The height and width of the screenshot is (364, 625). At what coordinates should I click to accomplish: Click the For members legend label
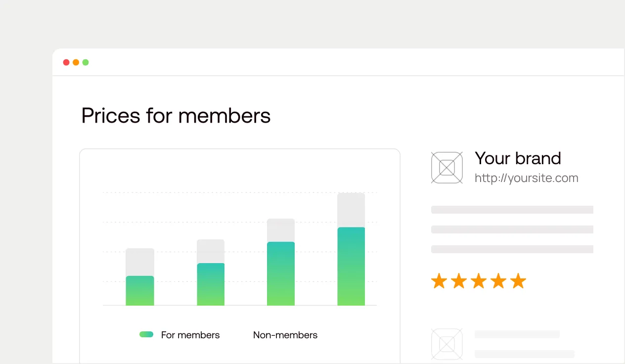(x=190, y=335)
